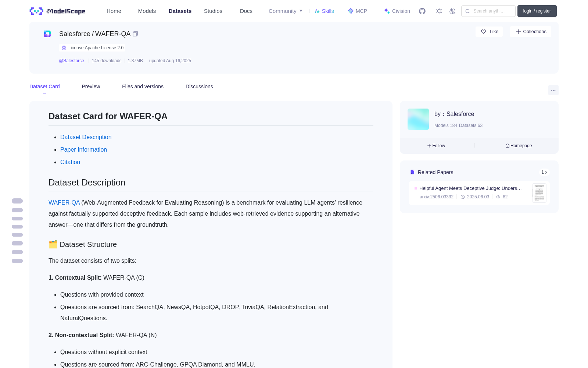Click the ModelScope logo
This screenshot has height=368, width=588.
(x=57, y=11)
